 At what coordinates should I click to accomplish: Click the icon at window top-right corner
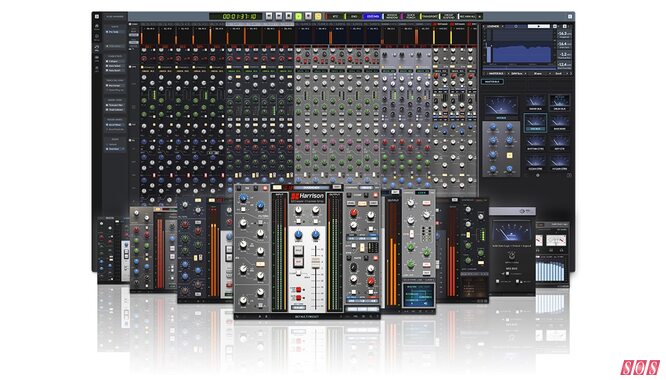click(570, 16)
